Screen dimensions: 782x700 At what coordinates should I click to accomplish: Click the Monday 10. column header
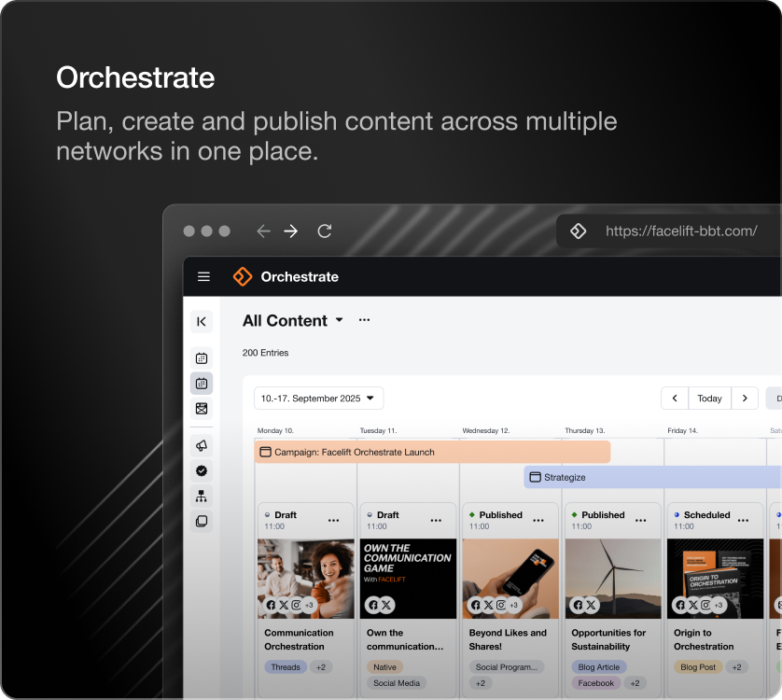coord(275,430)
